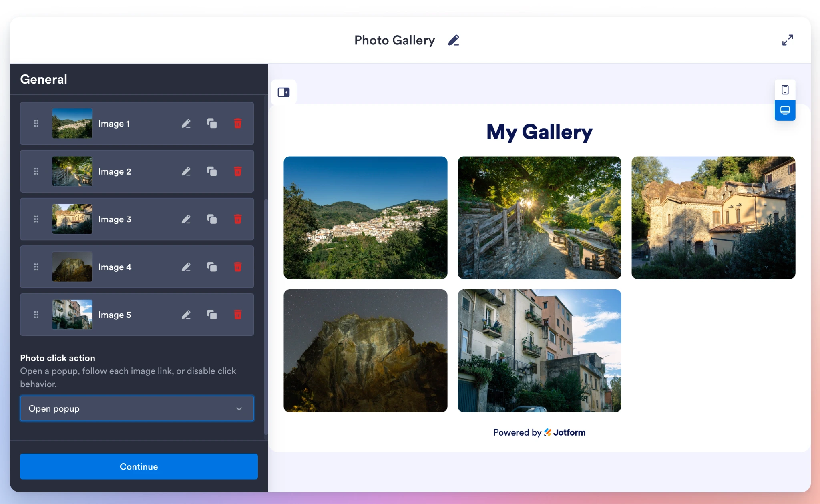Open the Photo click action dropdown
820x504 pixels.
137,408
